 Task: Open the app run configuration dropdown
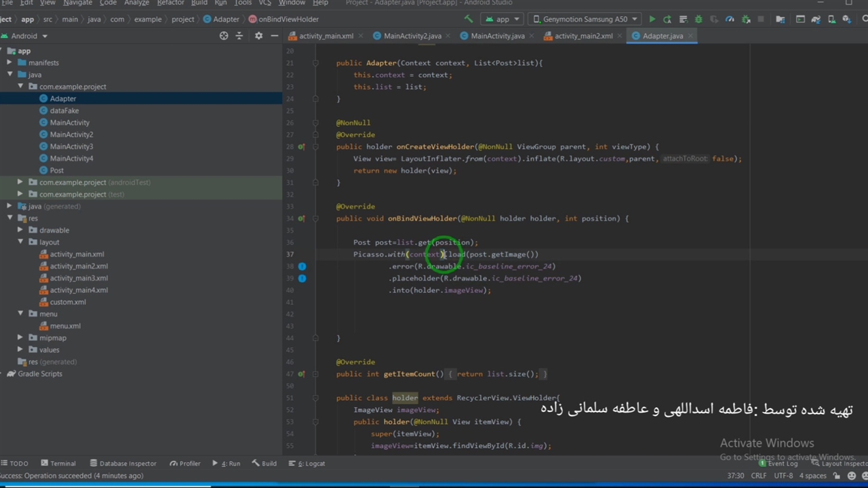coord(502,20)
